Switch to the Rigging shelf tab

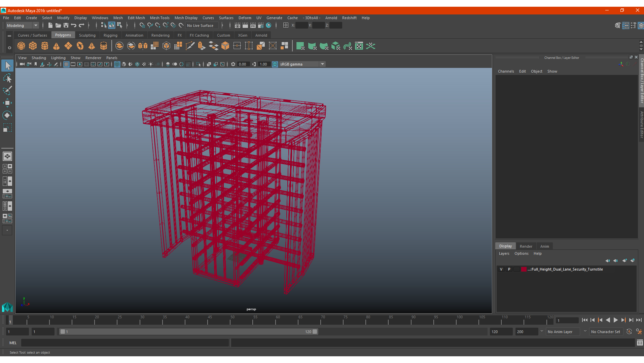click(110, 35)
